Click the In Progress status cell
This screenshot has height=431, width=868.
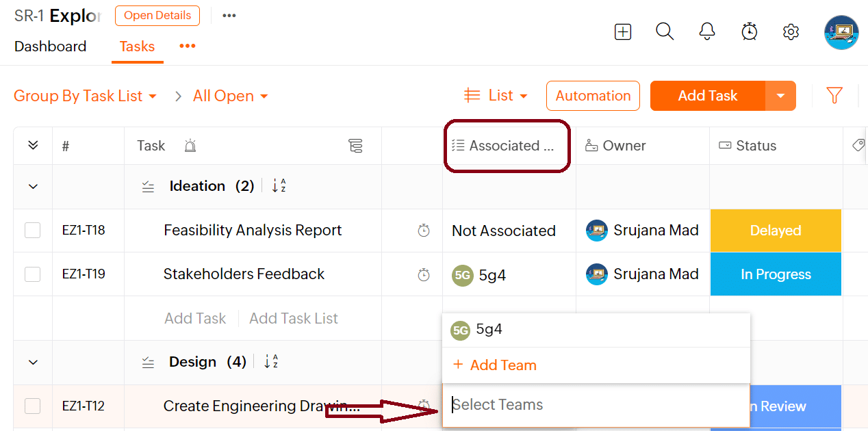(x=776, y=274)
